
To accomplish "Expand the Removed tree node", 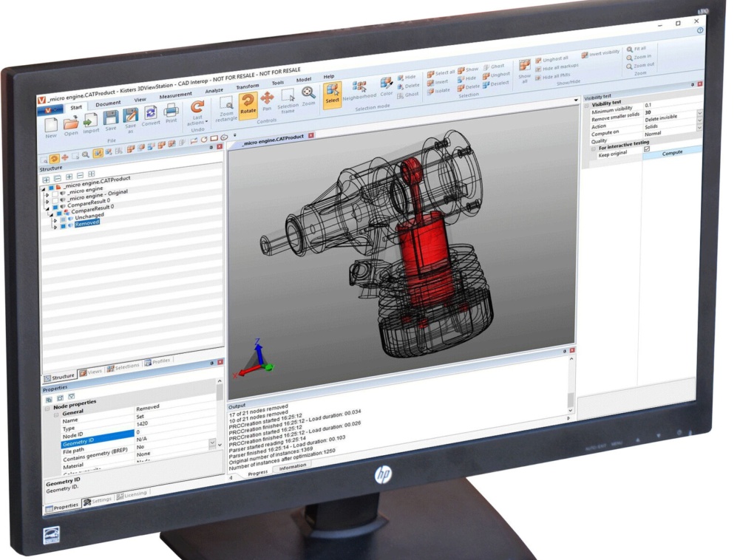I will point(55,227).
